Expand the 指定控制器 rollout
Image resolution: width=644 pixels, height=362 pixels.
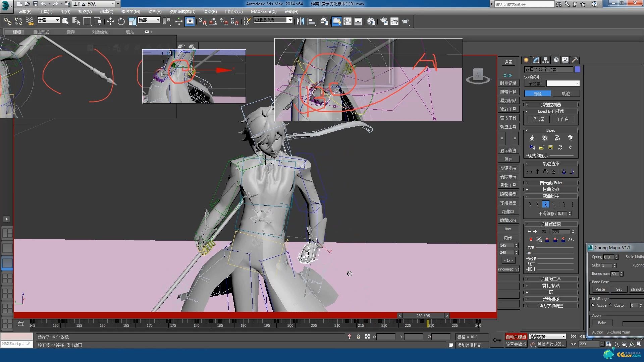(x=551, y=105)
